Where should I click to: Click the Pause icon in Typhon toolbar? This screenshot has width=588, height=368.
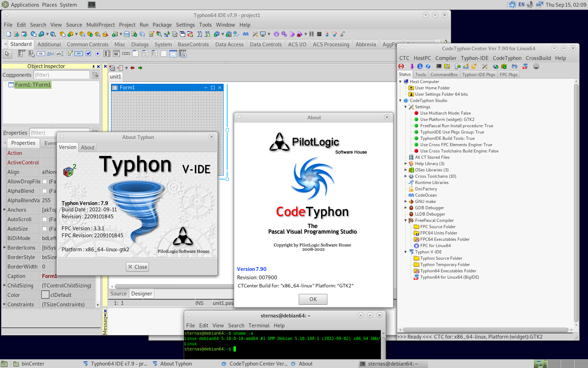311,34
